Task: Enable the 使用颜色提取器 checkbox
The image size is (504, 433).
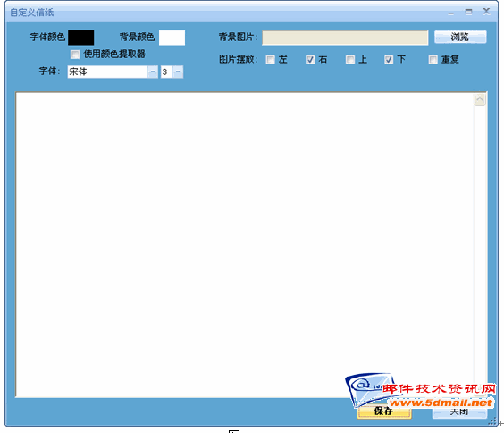Action: 75,55
